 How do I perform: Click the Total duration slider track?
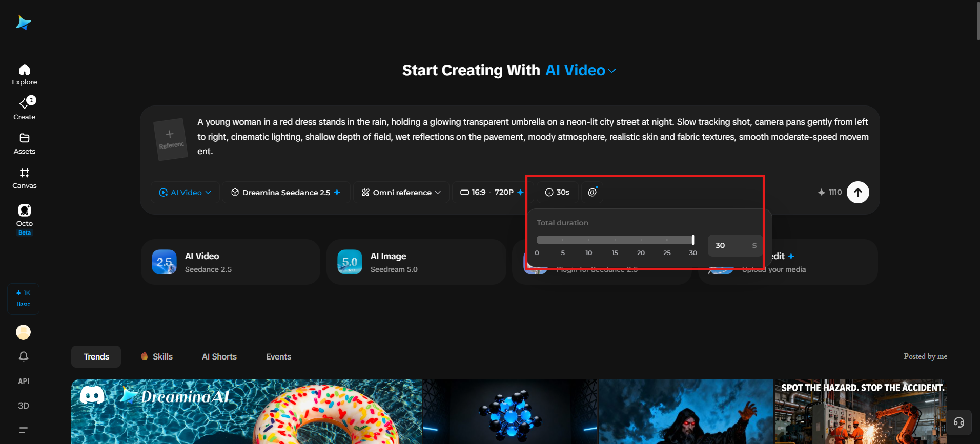pos(615,240)
